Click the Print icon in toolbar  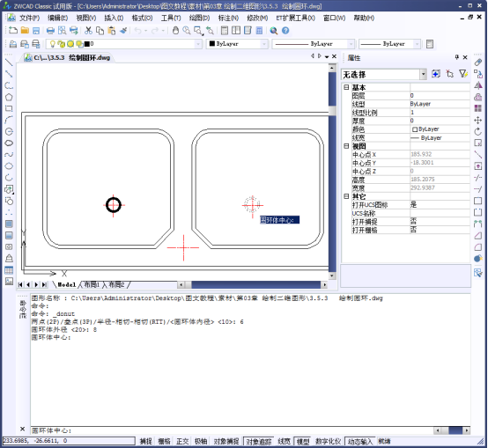coord(50,31)
